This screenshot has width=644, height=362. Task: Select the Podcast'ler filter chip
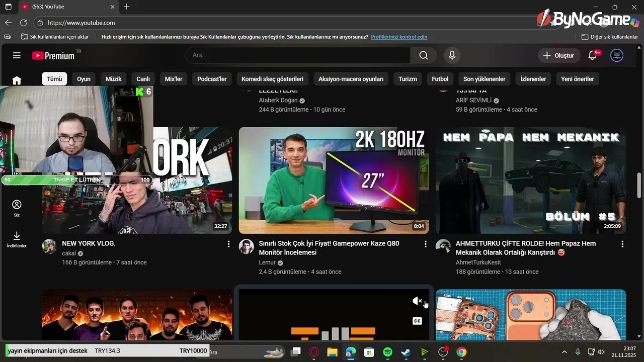(x=212, y=79)
